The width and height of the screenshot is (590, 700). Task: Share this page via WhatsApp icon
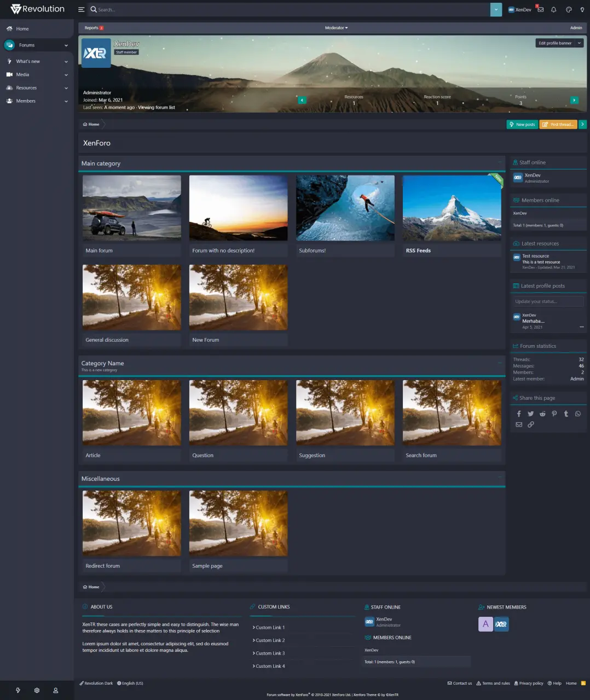(x=578, y=414)
